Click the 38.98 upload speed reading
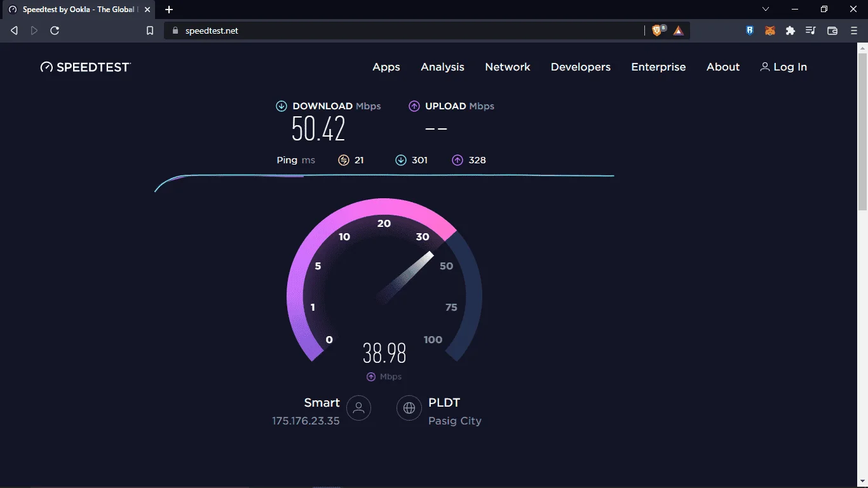 click(x=384, y=353)
